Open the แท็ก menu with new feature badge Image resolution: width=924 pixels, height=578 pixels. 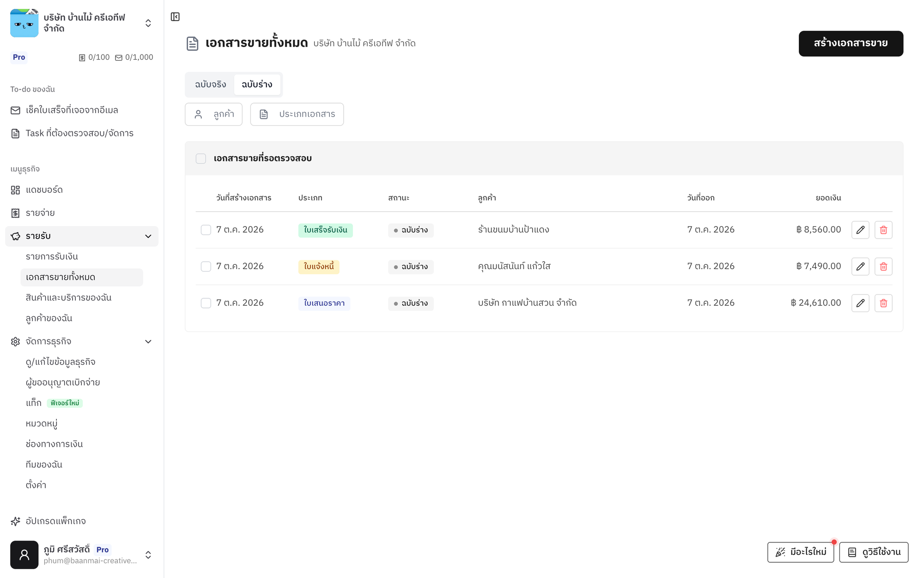(82, 403)
